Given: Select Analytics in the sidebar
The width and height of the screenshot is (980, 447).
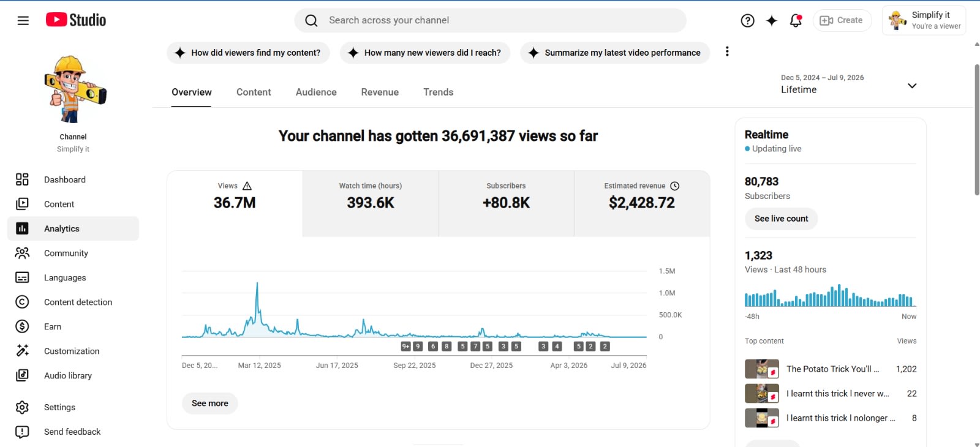Looking at the screenshot, I should coord(73,228).
